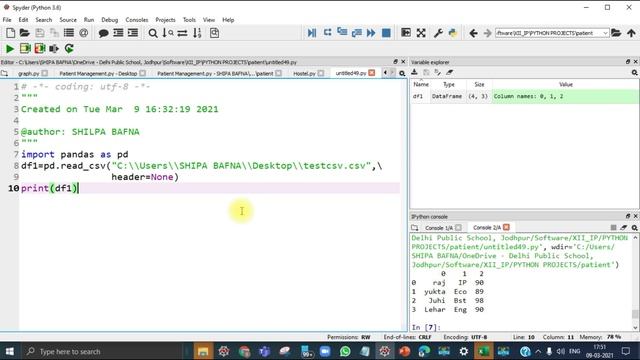Open the Edit menu

pos(23,20)
